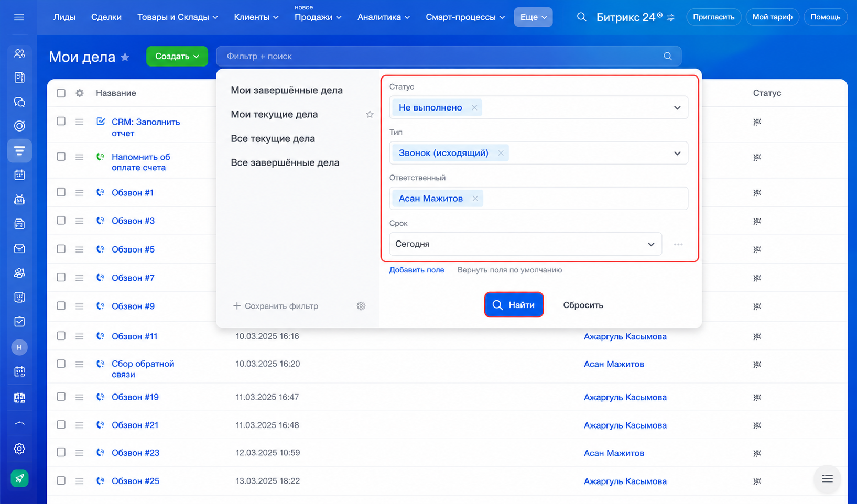Open row menu for Обзвон #11

coord(79,336)
